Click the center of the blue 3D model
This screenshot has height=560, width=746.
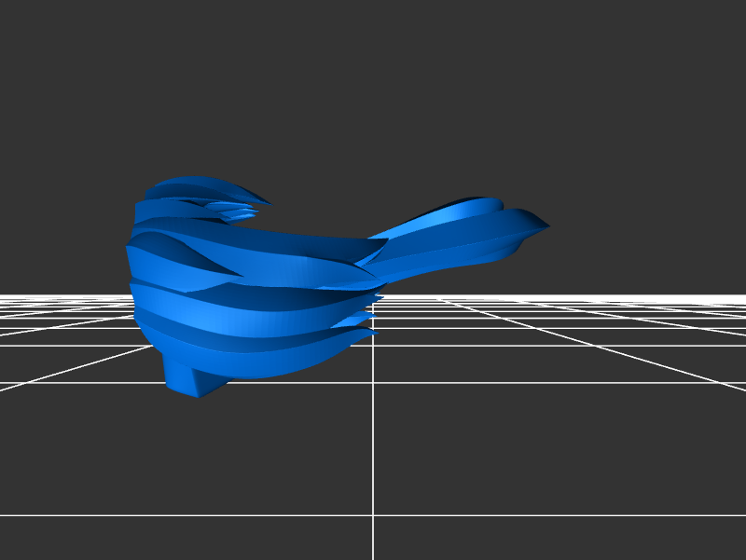(280, 280)
